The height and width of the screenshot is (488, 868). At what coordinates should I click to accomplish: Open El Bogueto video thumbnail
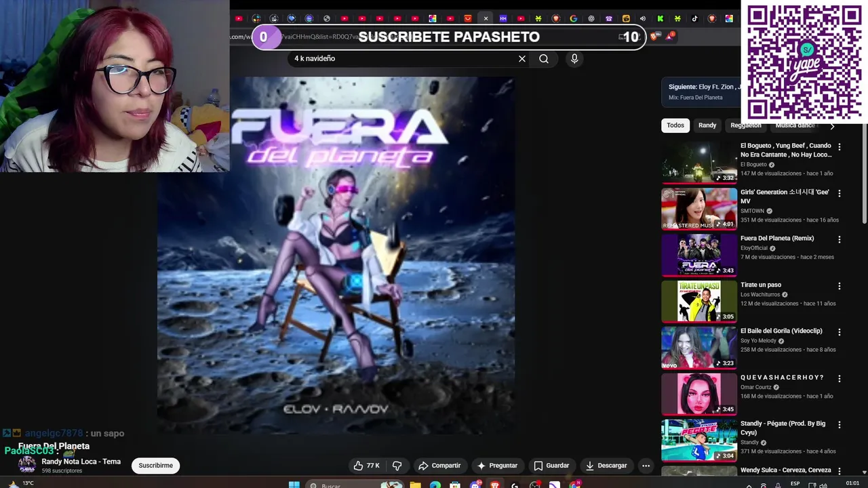tap(699, 163)
